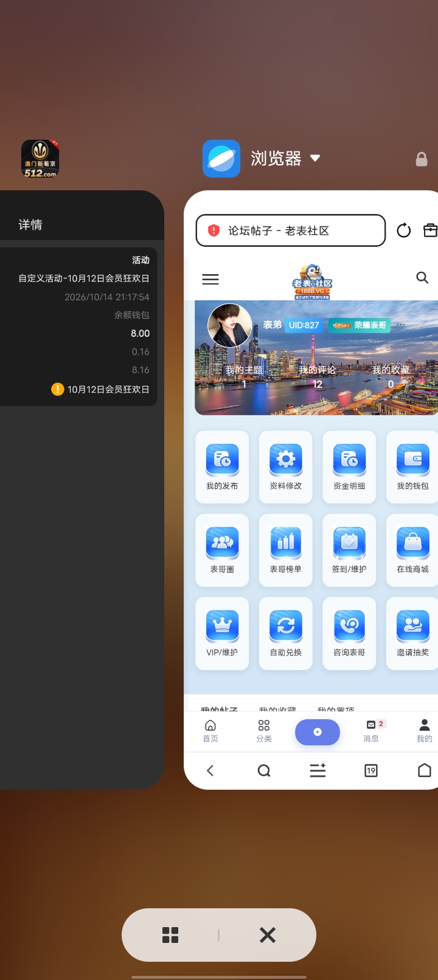Open 签到/维护 check-in icon
The width and height of the screenshot is (438, 980).
point(349,542)
